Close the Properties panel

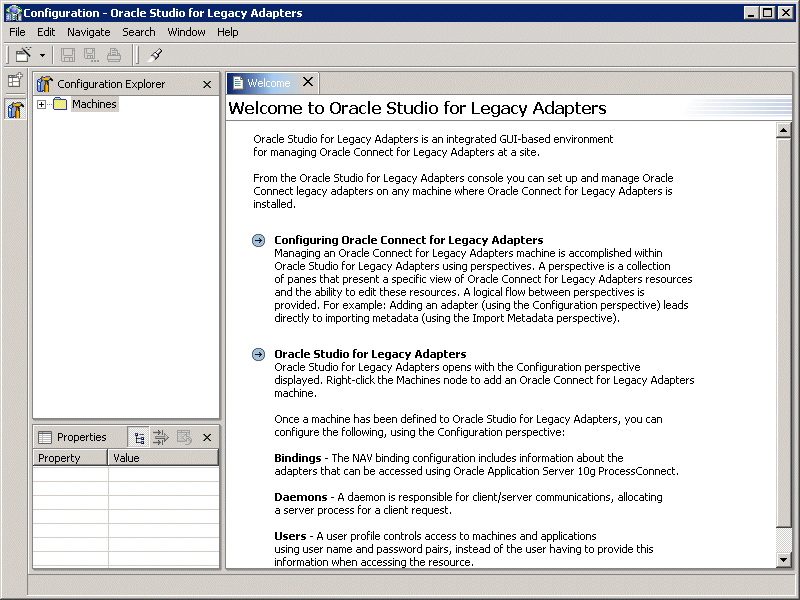tap(207, 437)
